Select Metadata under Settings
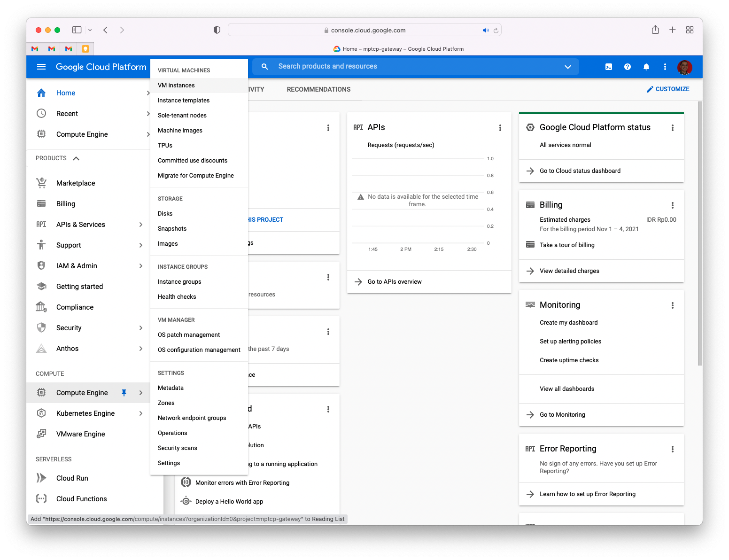Screen dimensions: 729x560 [x=199, y=388]
